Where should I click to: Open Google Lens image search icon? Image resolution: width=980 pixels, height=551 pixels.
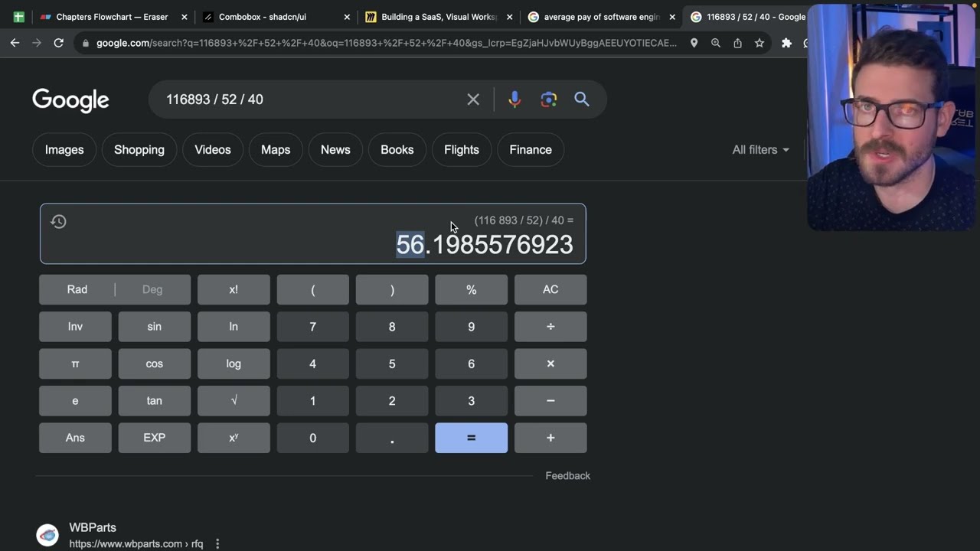point(548,99)
